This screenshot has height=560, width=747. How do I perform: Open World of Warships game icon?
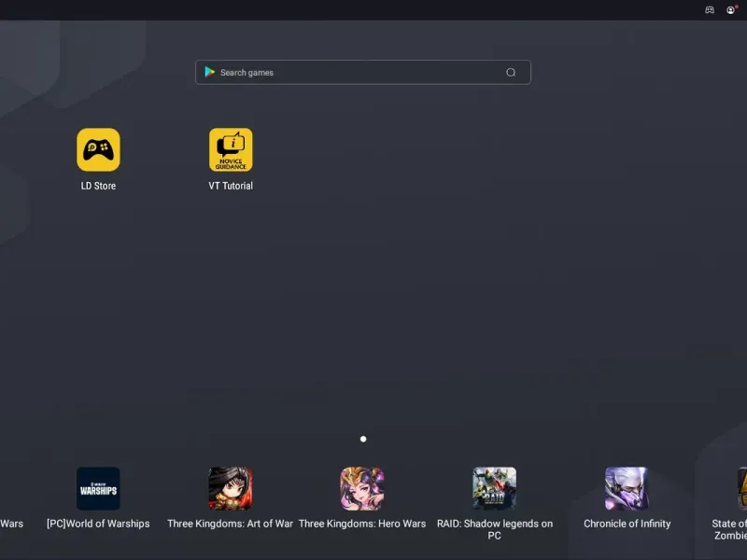[98, 488]
